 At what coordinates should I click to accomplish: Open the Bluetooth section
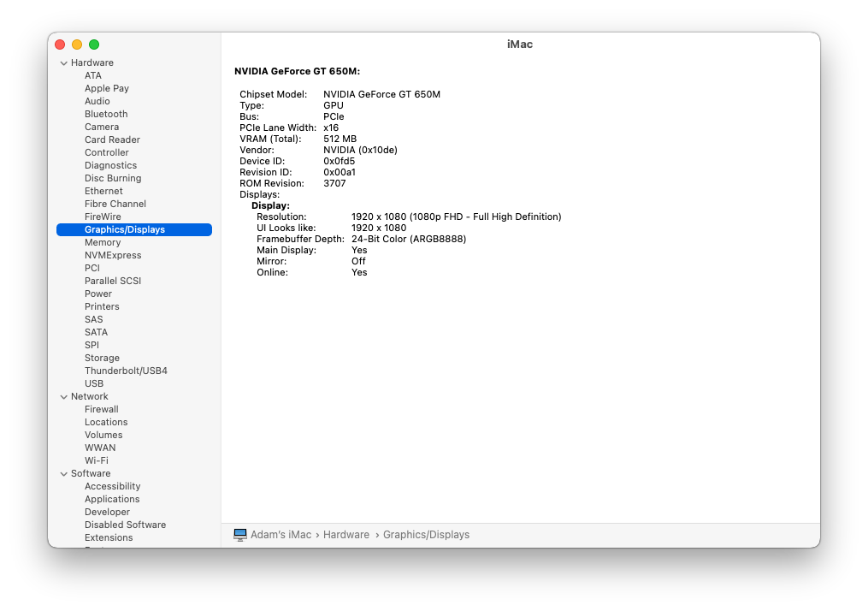(106, 114)
